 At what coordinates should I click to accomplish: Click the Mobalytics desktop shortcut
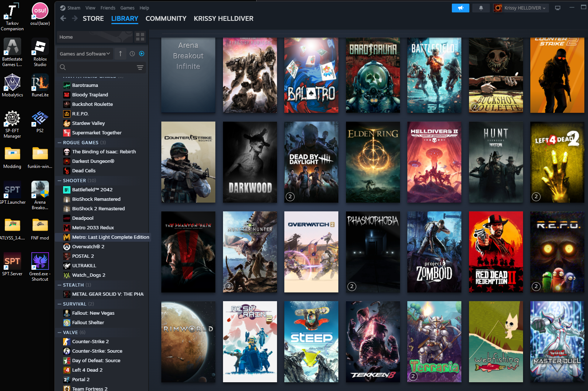tap(12, 86)
